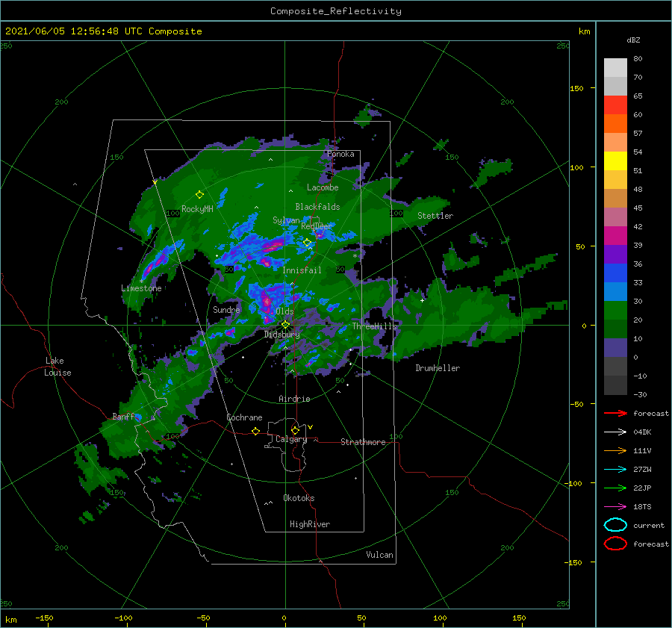Click the Airdrie city label
Viewport: 672px width, 628px height.
[294, 399]
